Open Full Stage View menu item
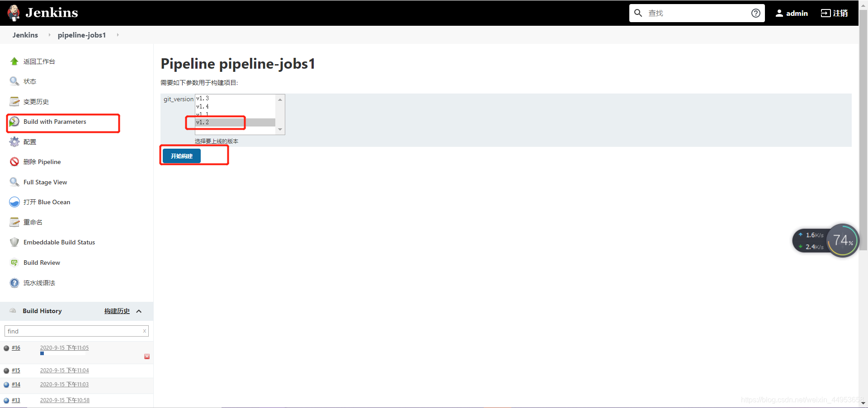868x408 pixels. point(45,182)
